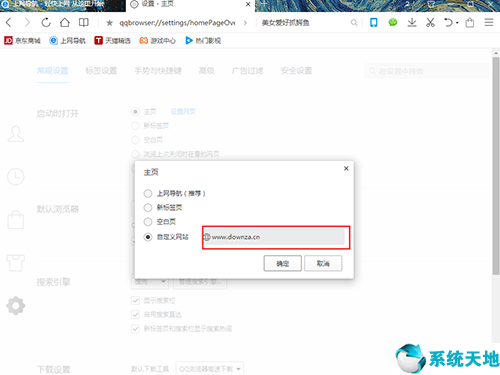Cancel with the 取消 button
500x375 pixels.
[323, 263]
